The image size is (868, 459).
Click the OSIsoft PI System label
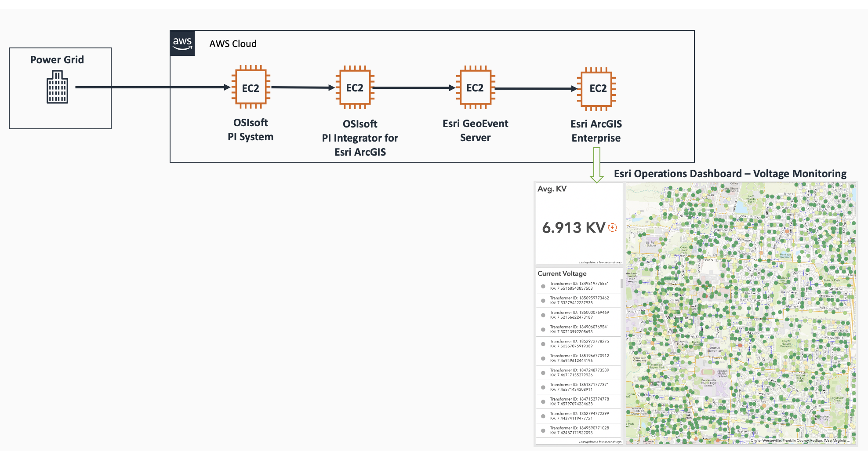251,130
